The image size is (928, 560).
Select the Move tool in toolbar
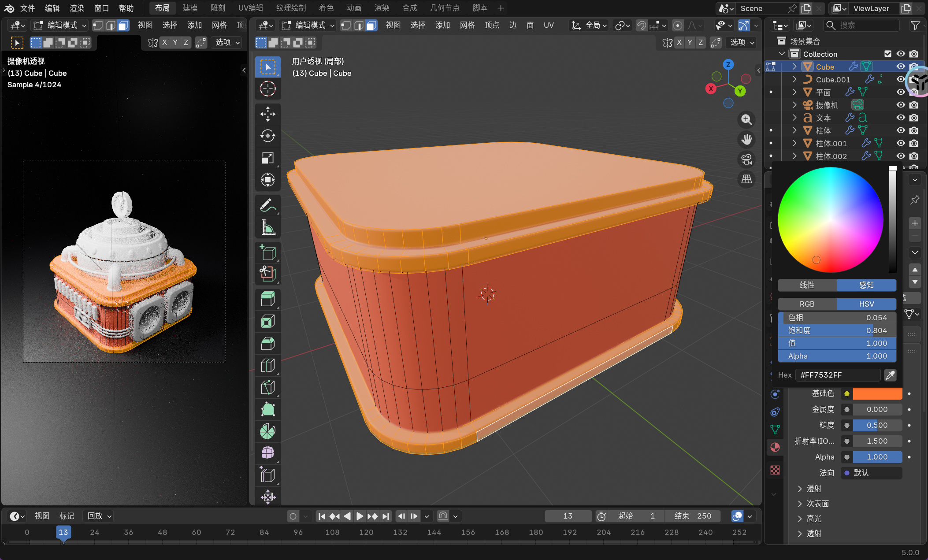click(267, 114)
